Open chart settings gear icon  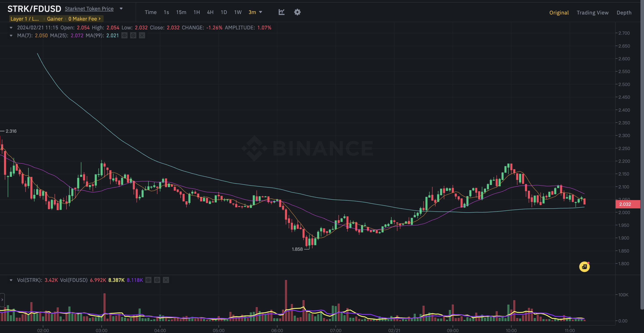click(x=297, y=12)
